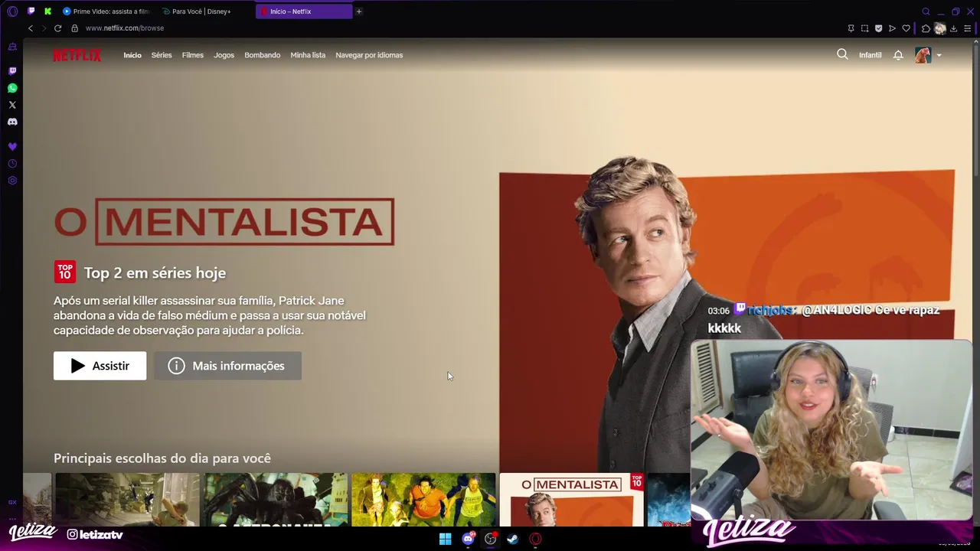The width and height of the screenshot is (980, 551).
Task: Open Steam from the taskbar
Action: point(513,539)
